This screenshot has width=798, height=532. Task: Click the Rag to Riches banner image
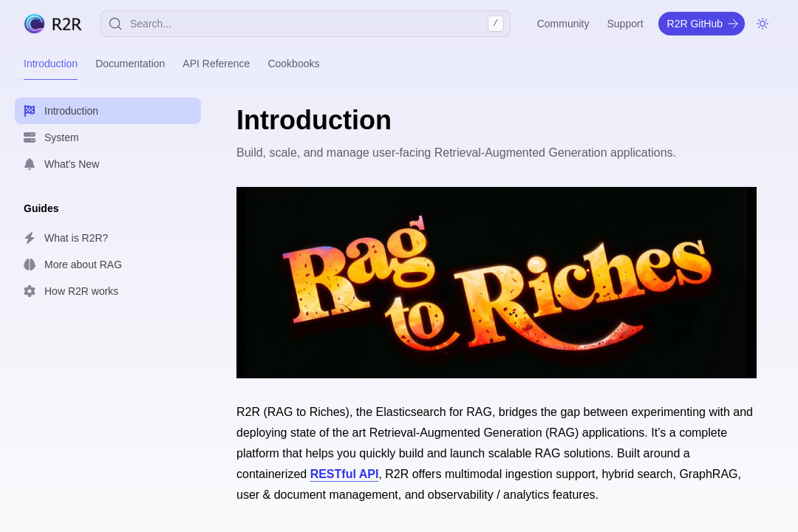click(497, 282)
